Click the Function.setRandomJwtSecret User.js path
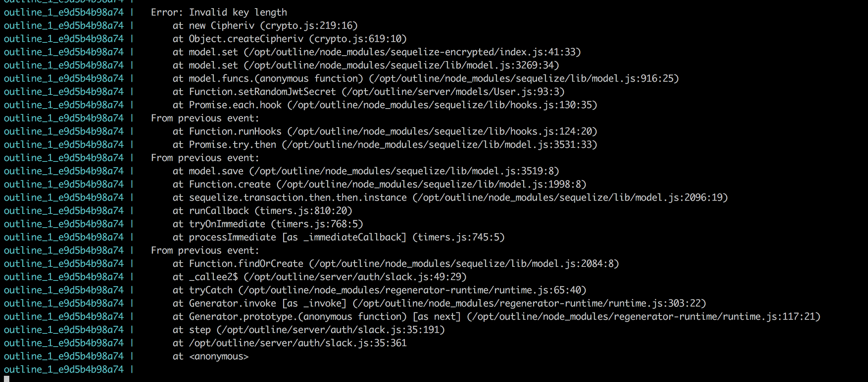Image resolution: width=868 pixels, height=382 pixels. point(453,92)
